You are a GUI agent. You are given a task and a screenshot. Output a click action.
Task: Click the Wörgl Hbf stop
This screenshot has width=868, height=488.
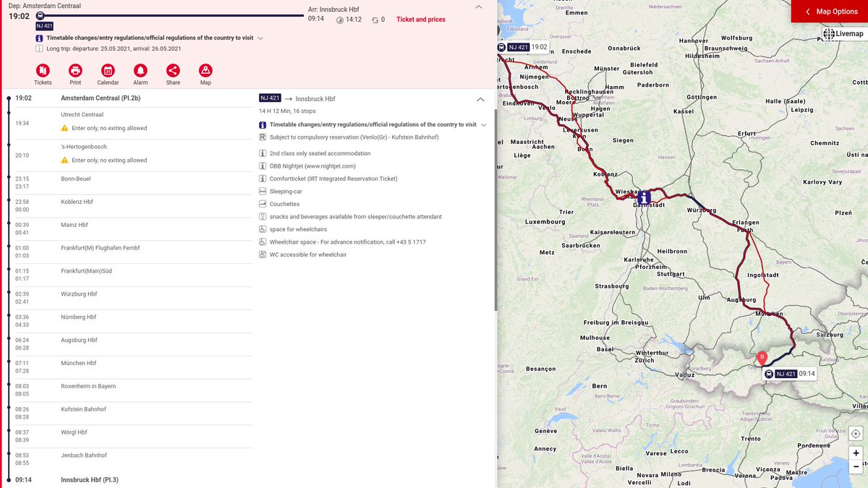[x=75, y=432]
